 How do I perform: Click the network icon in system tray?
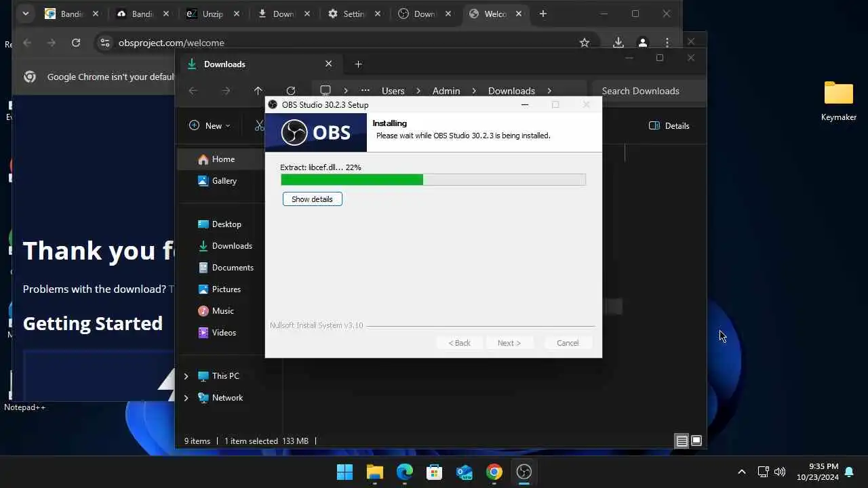763,472
